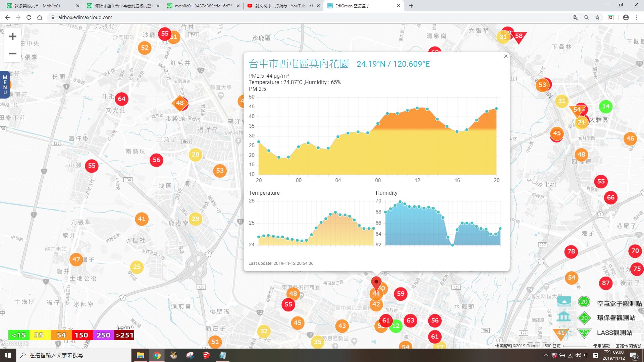Click the teal government building legend icon

pyautogui.click(x=563, y=317)
